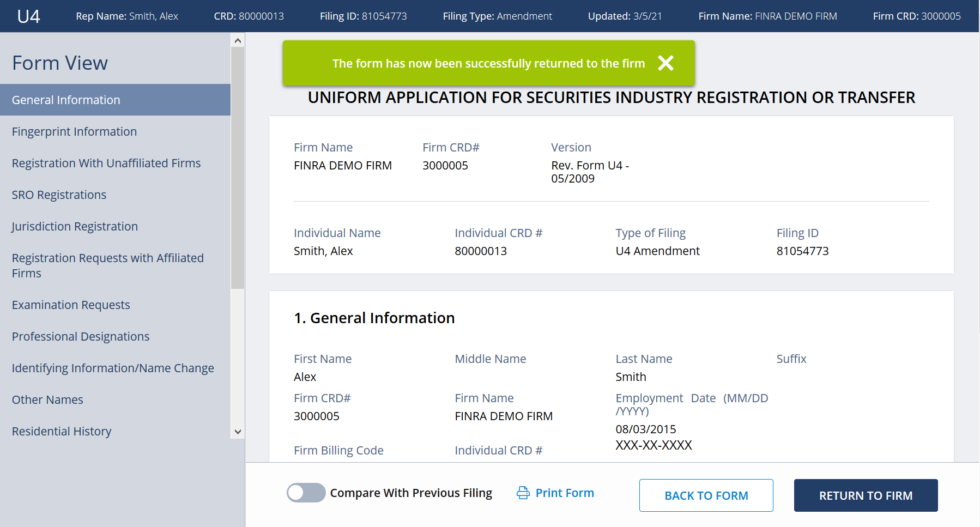Go to Registration With Unaffiliated Firms
Screen dimensions: 980x527
106,163
